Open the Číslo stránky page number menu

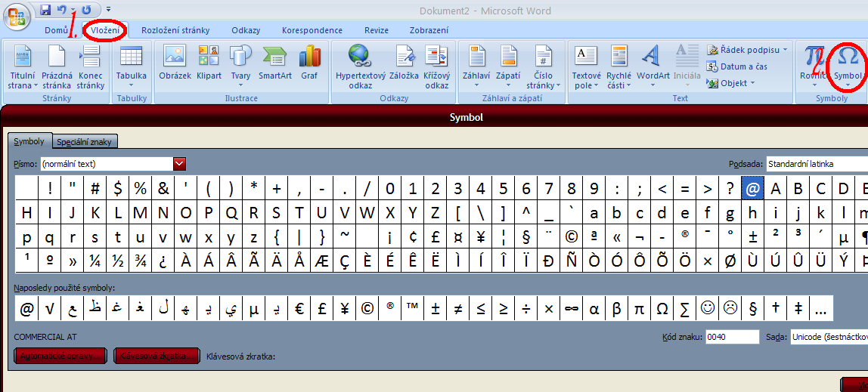click(x=544, y=67)
